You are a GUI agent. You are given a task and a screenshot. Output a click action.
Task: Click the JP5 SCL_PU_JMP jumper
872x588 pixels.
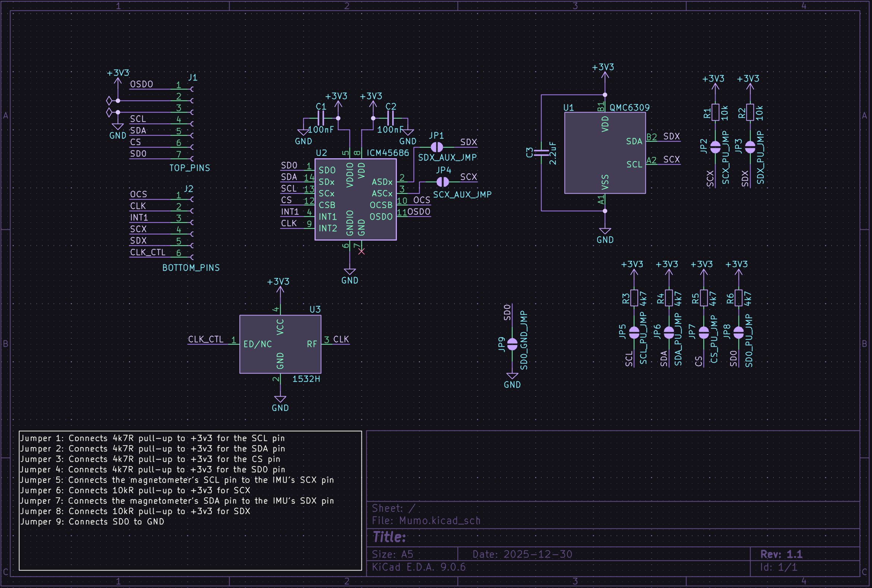(x=634, y=332)
